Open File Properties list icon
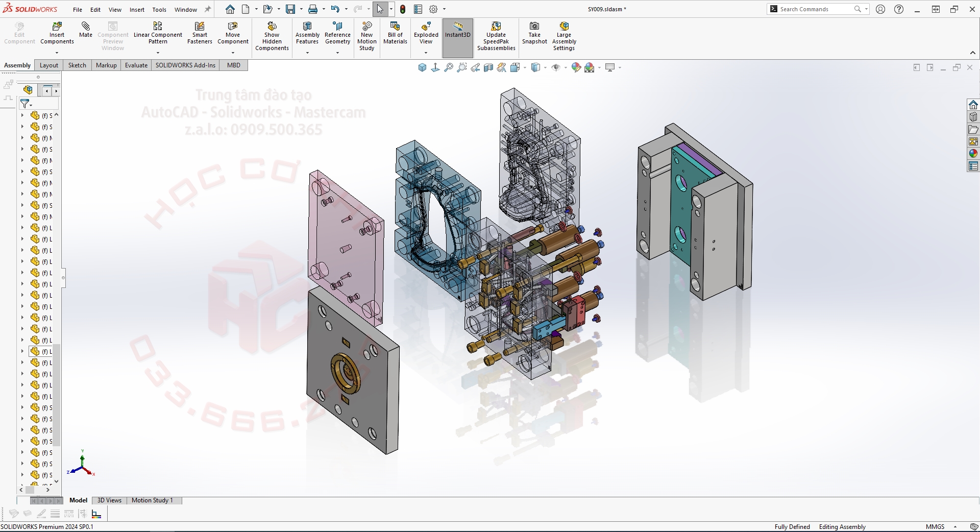Image resolution: width=980 pixels, height=532 pixels. tap(418, 9)
